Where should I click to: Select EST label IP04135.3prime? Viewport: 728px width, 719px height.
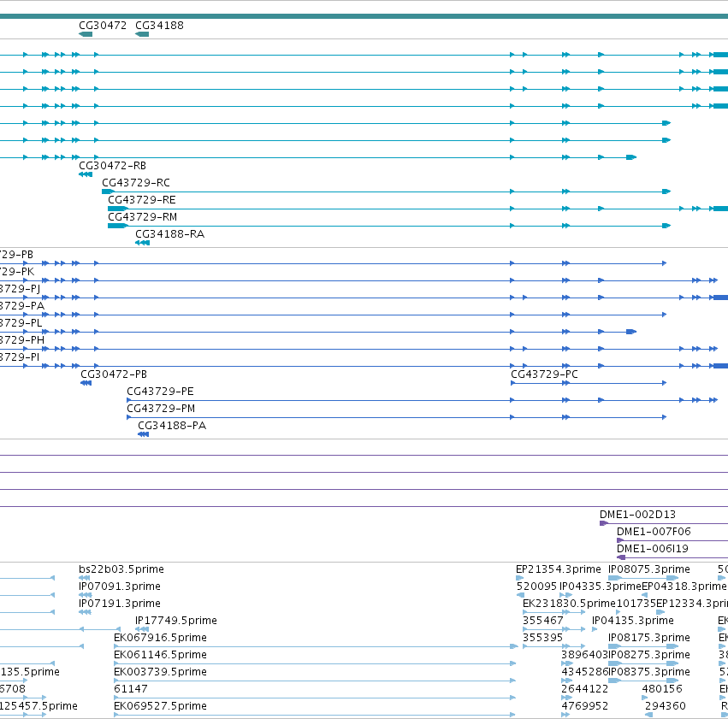[x=633, y=621]
